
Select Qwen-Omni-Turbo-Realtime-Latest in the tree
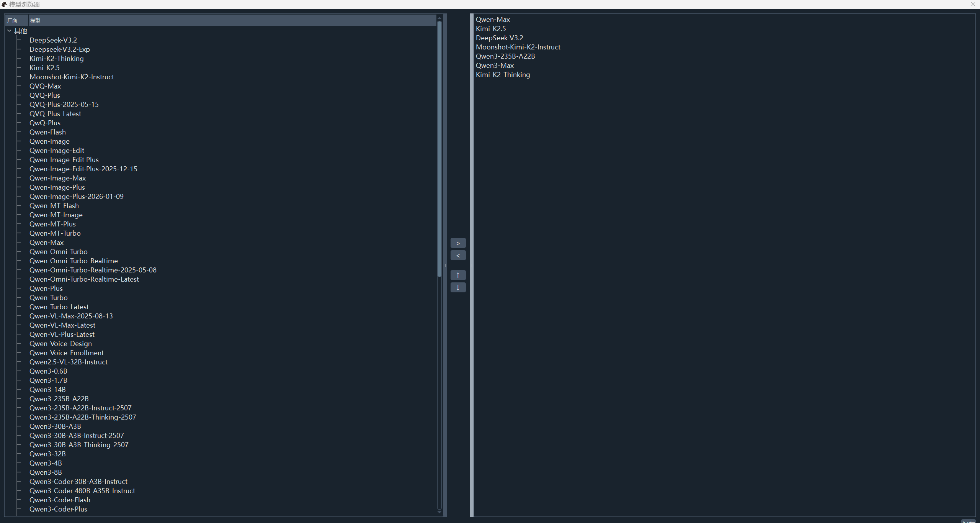click(84, 279)
